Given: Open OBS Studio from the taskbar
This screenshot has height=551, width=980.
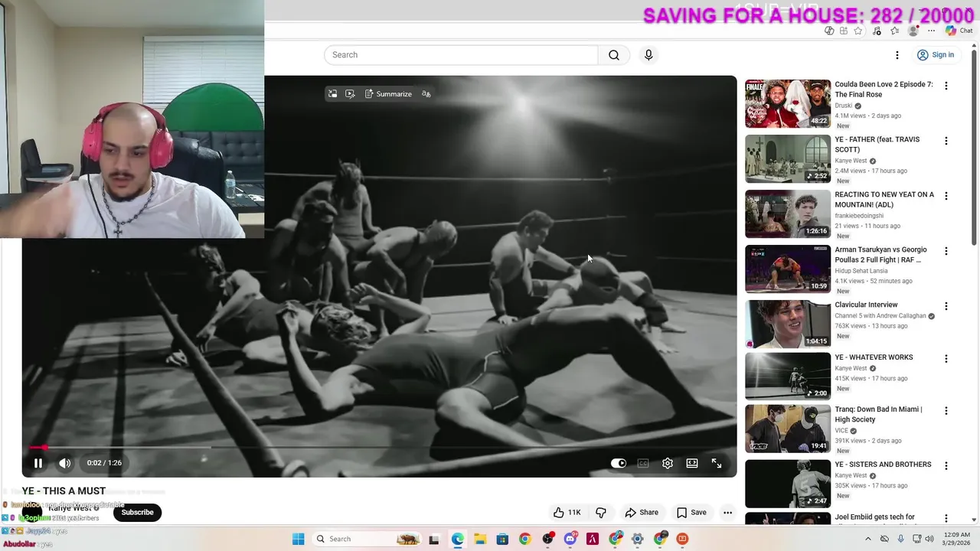Looking at the screenshot, I should (x=547, y=539).
